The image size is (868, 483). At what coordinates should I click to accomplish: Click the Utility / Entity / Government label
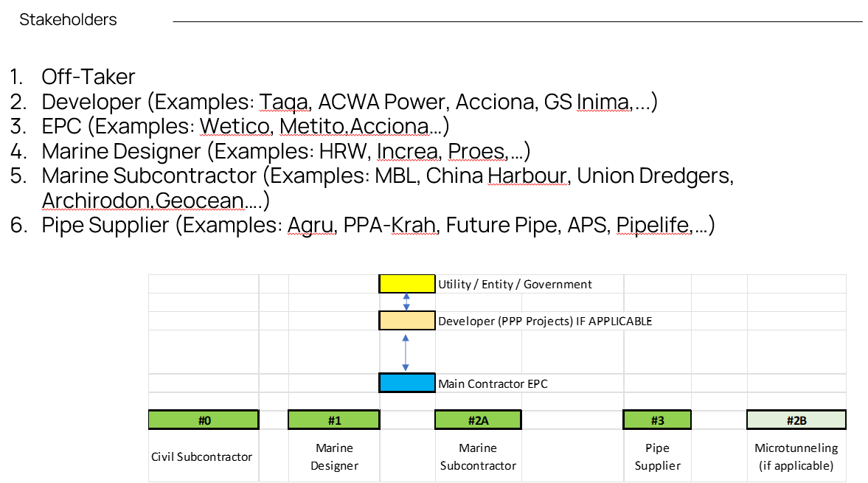point(515,285)
